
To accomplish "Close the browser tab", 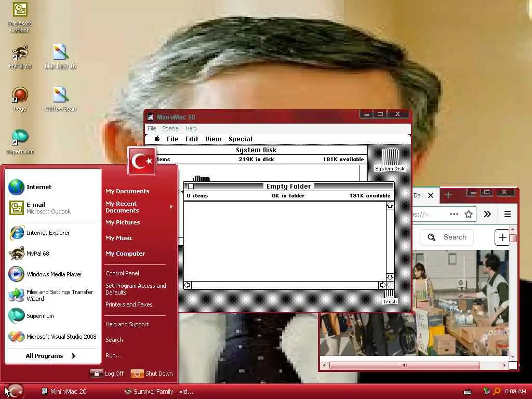I will [x=431, y=195].
